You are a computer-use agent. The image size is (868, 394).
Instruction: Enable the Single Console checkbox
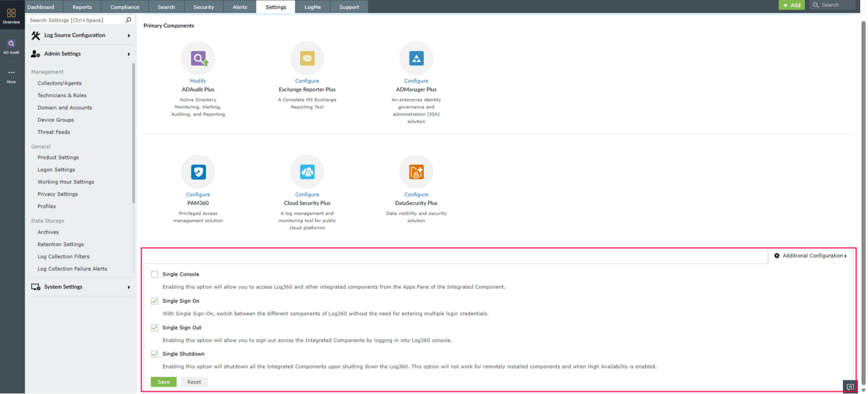154,274
